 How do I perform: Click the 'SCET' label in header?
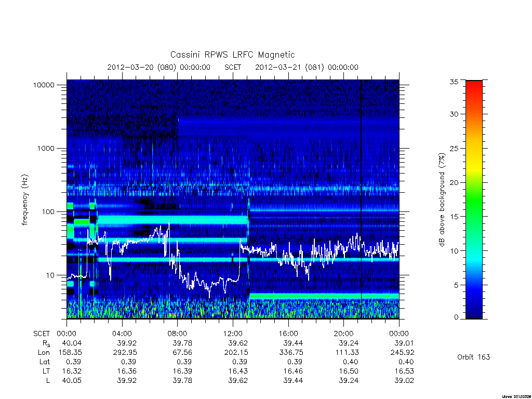coord(233,67)
